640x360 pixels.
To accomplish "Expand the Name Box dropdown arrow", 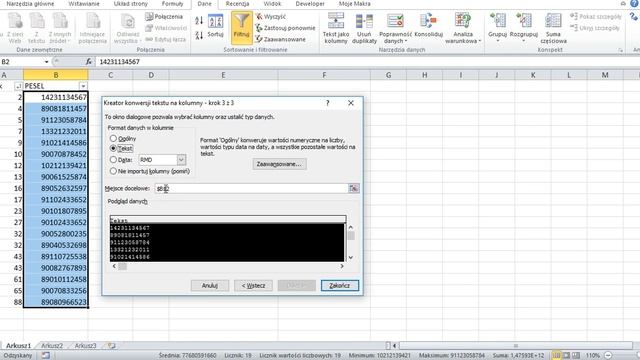I will 46,62.
